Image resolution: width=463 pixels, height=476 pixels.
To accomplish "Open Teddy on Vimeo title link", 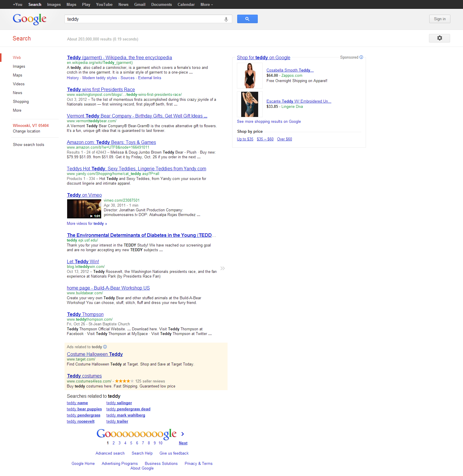I will (x=84, y=195).
